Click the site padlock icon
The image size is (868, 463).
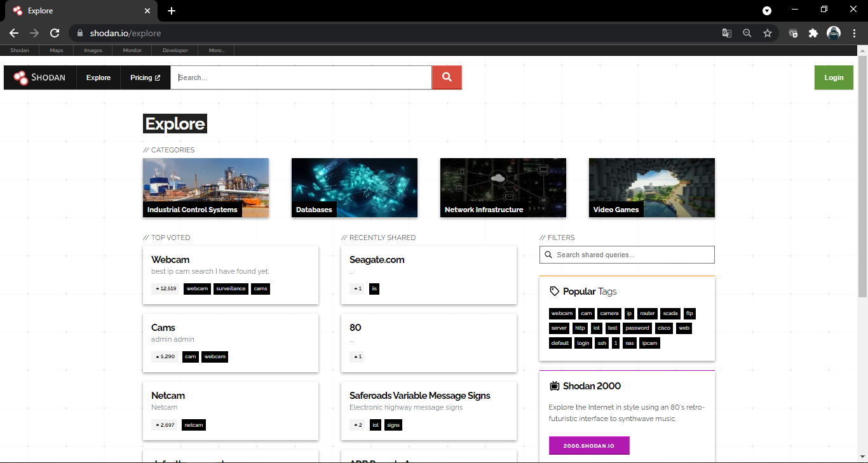(80, 33)
